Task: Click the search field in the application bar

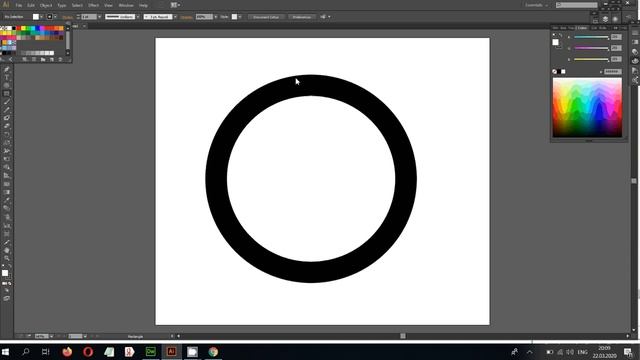Action: click(577, 5)
